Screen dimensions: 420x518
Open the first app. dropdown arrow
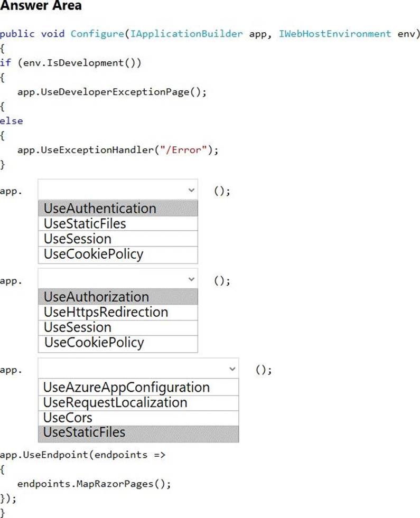tap(191, 190)
